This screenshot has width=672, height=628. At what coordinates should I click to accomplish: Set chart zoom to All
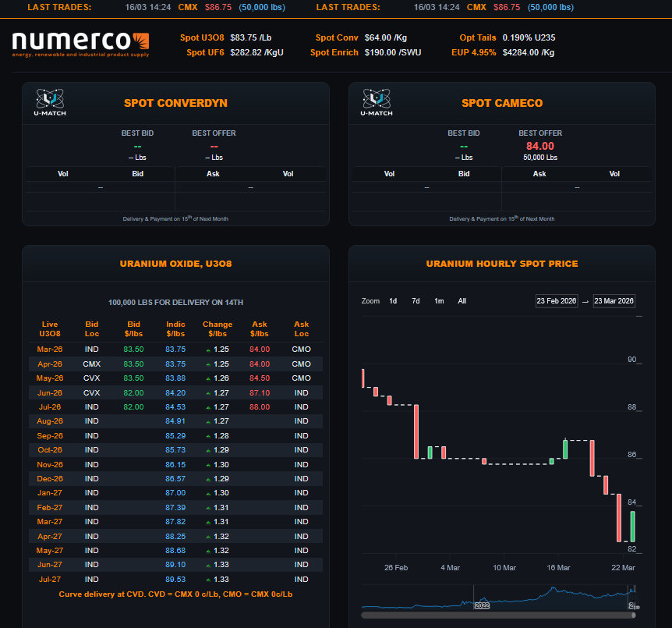click(x=462, y=301)
